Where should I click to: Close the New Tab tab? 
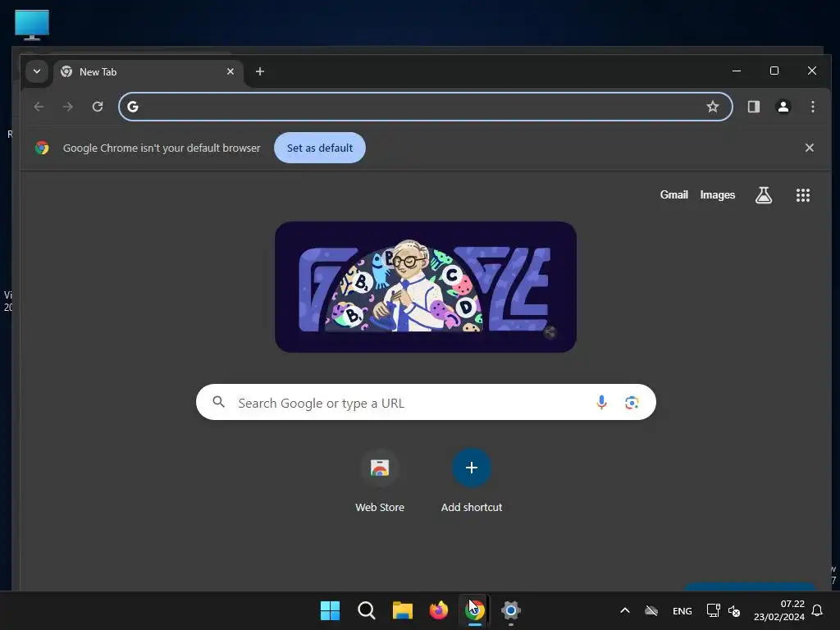pyautogui.click(x=231, y=71)
